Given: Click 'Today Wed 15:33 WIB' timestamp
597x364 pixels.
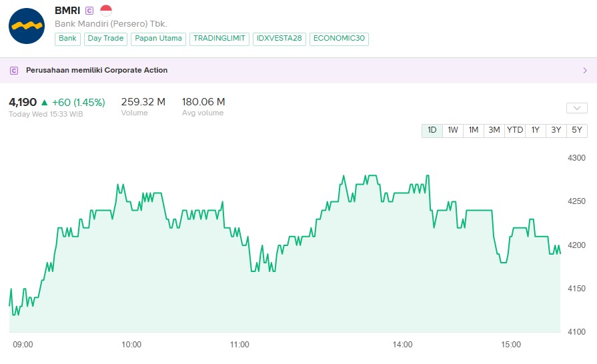Looking at the screenshot, I should coord(45,114).
